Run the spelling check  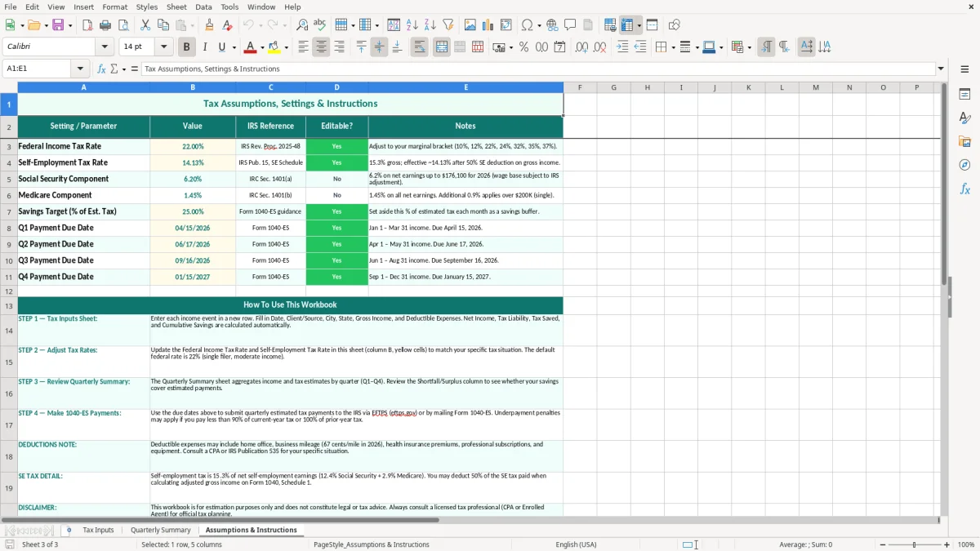point(320,25)
